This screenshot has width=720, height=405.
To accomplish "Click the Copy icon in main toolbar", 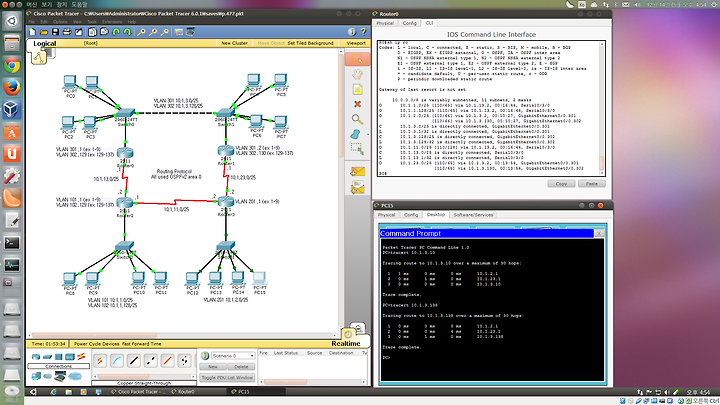I will coord(92,32).
